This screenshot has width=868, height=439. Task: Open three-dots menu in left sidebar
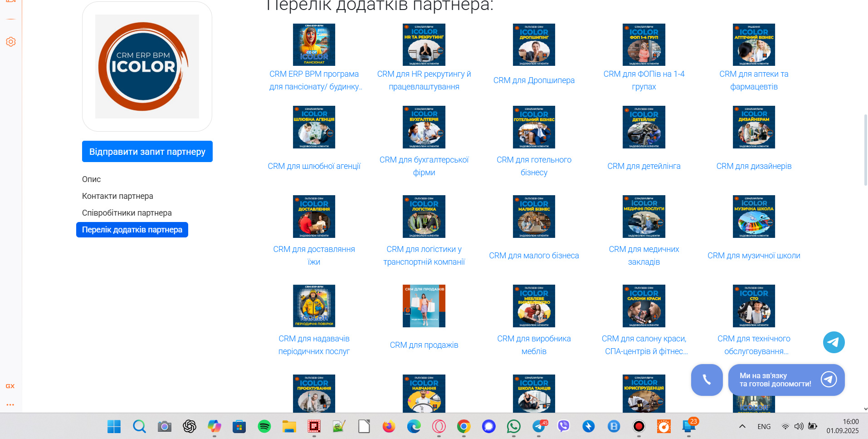click(10, 404)
